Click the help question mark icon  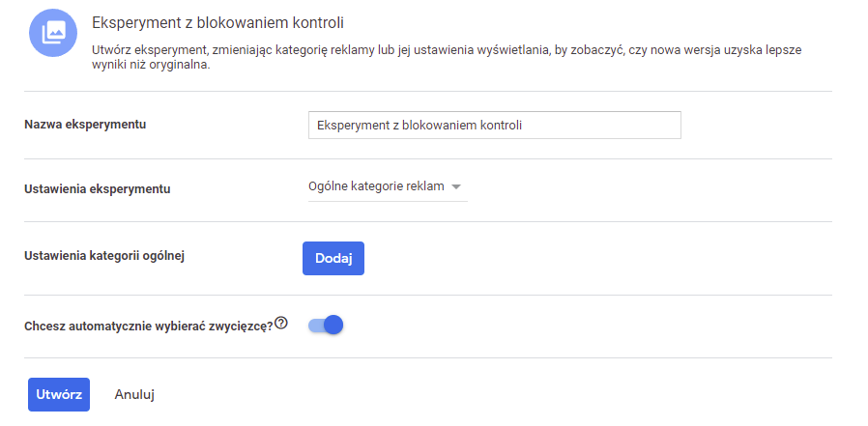(x=281, y=324)
